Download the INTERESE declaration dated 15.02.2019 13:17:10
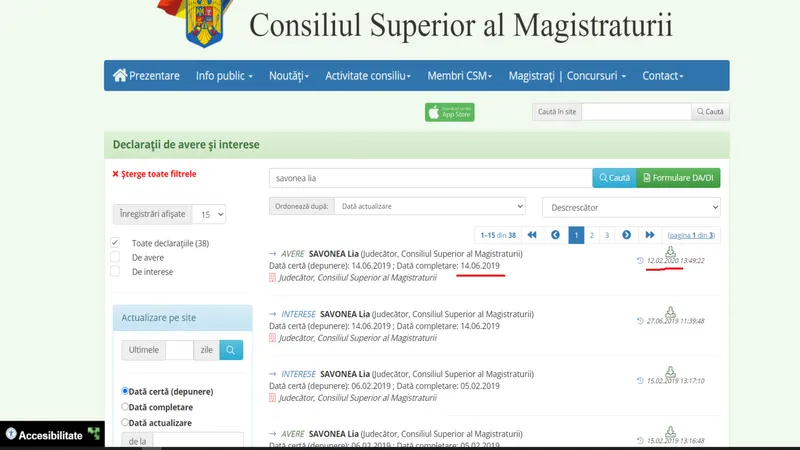The height and width of the screenshot is (450, 800). pyautogui.click(x=670, y=371)
